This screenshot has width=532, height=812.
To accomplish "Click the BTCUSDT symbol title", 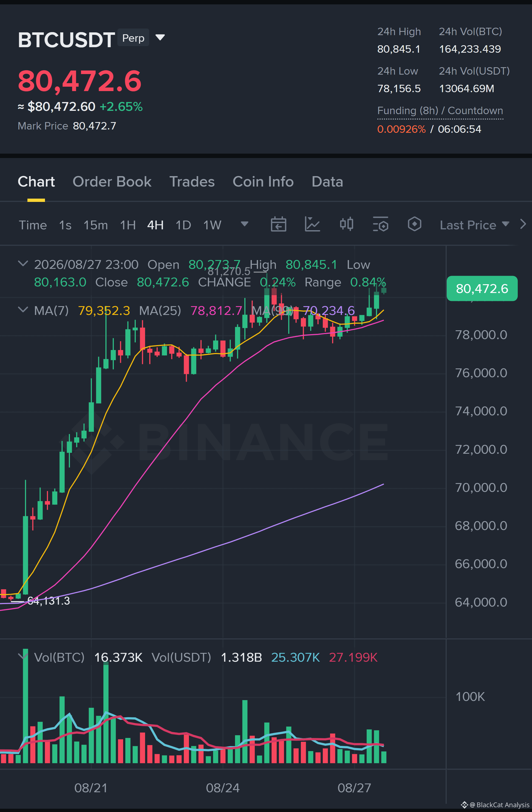I will pos(66,40).
